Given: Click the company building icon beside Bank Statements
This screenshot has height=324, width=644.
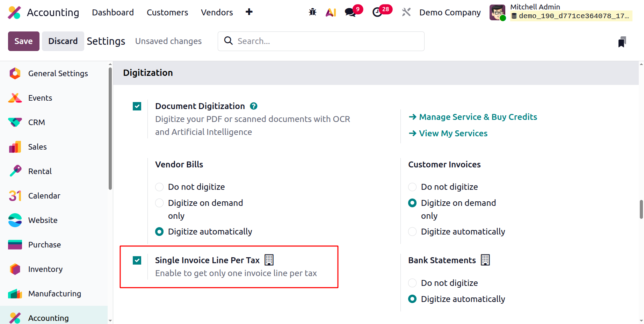Looking at the screenshot, I should (485, 260).
